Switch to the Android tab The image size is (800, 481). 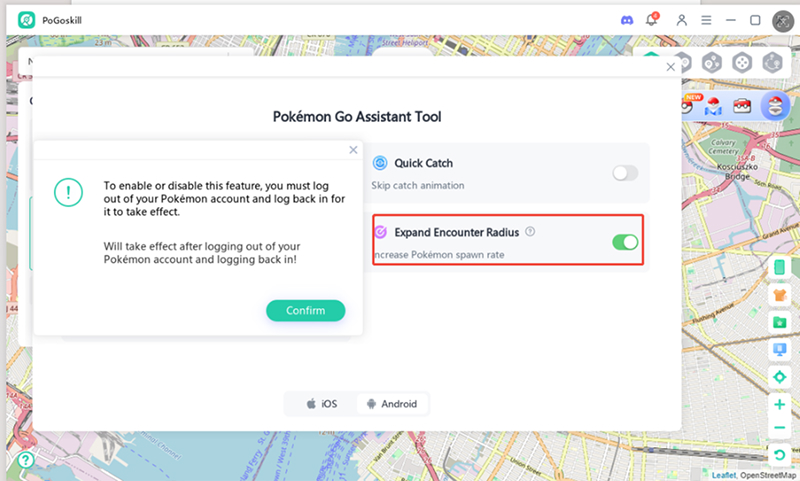(392, 404)
